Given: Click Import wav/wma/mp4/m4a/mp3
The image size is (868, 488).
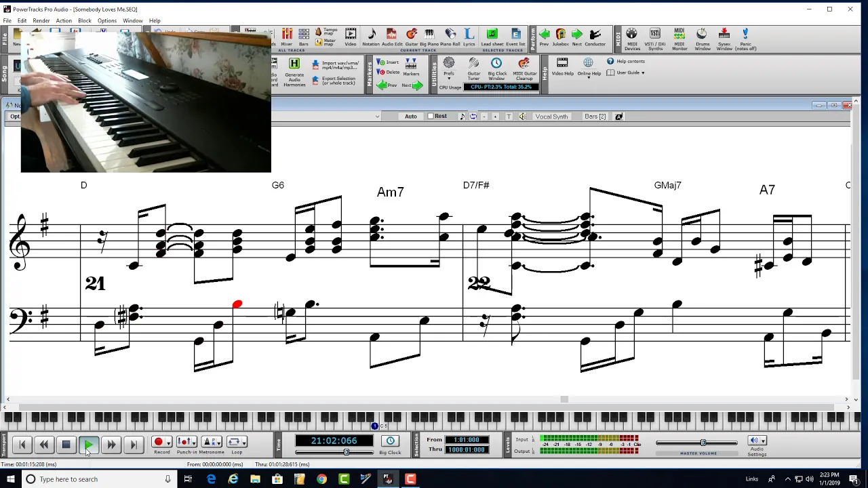Looking at the screenshot, I should [336, 65].
